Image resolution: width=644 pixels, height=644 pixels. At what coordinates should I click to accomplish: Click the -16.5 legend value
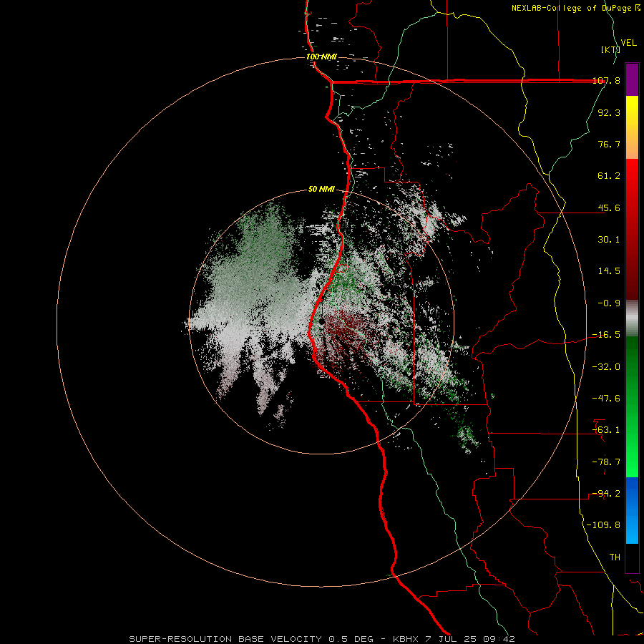point(607,335)
